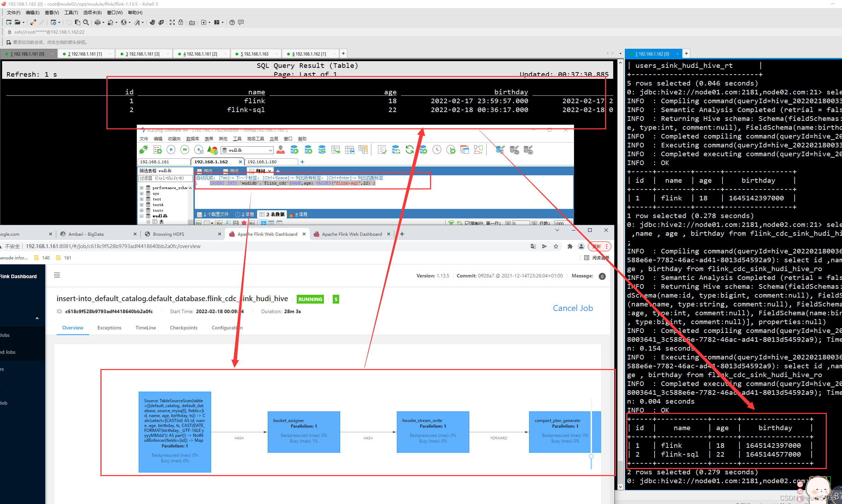
Task: Open bookmark folder 140
Action: [x=42, y=258]
